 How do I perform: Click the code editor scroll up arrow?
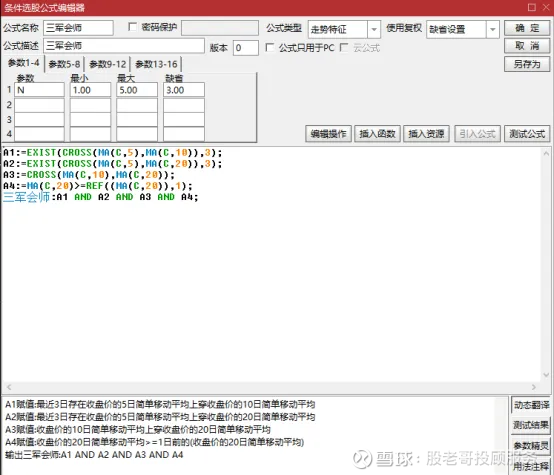click(546, 153)
